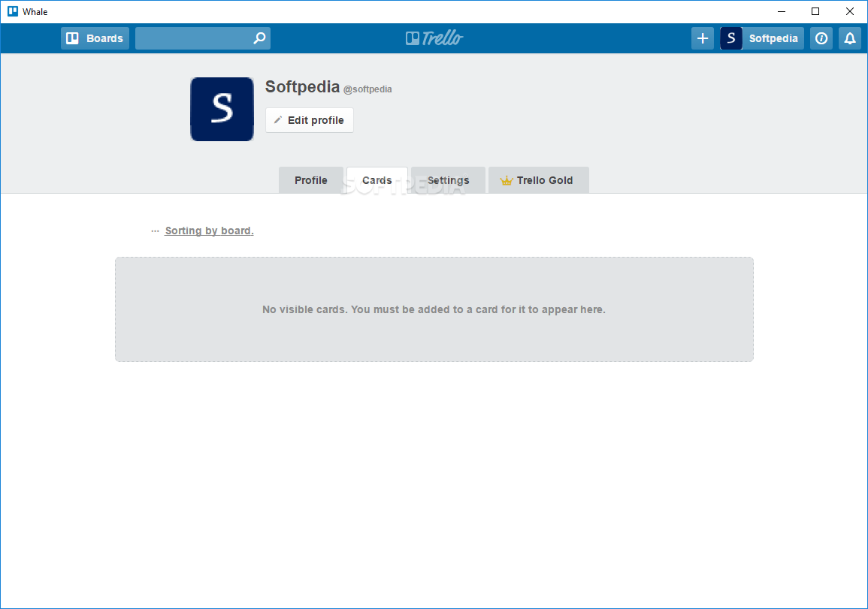Screen dimensions: 868x609
Task: Open the Trello Gold tab
Action: point(538,180)
